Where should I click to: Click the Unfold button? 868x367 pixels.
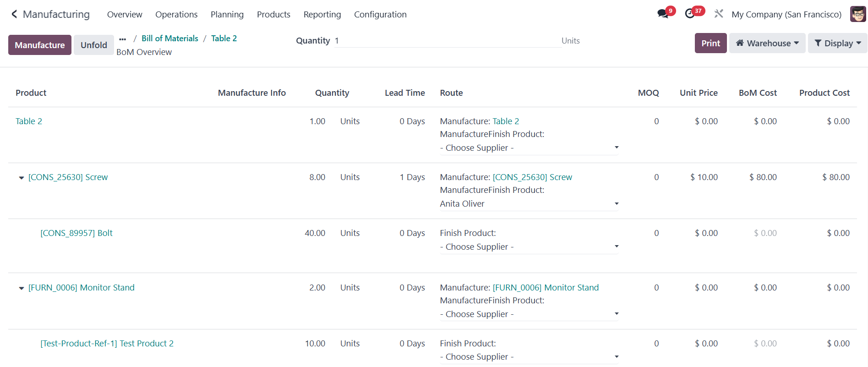point(94,45)
